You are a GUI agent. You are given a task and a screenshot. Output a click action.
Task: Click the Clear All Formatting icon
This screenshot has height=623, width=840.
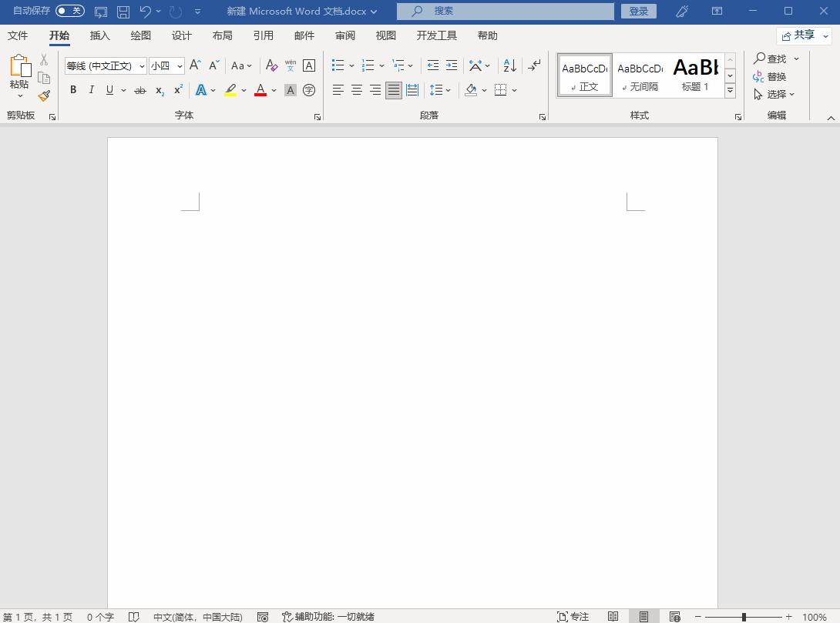pos(271,66)
